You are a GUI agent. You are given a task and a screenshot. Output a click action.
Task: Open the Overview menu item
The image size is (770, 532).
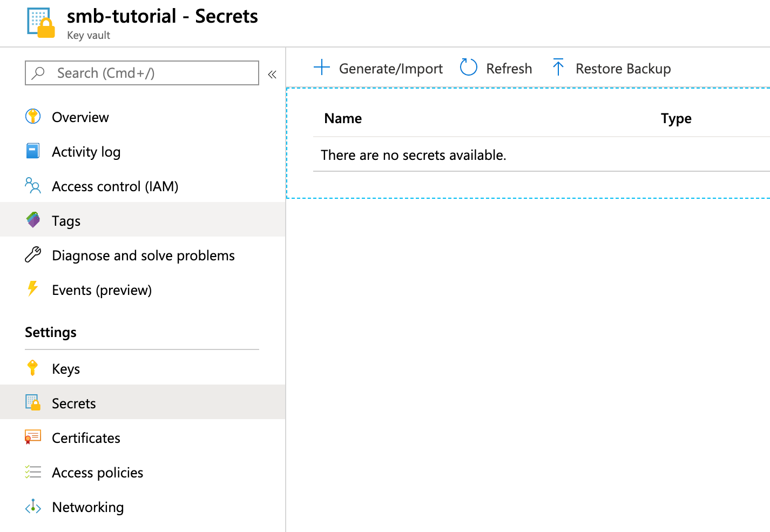pos(143,117)
